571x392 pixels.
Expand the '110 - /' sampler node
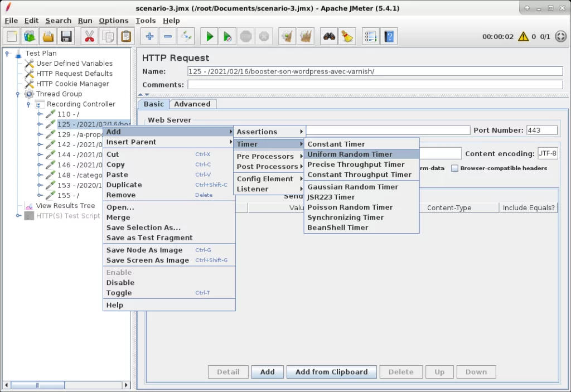pyautogui.click(x=40, y=114)
